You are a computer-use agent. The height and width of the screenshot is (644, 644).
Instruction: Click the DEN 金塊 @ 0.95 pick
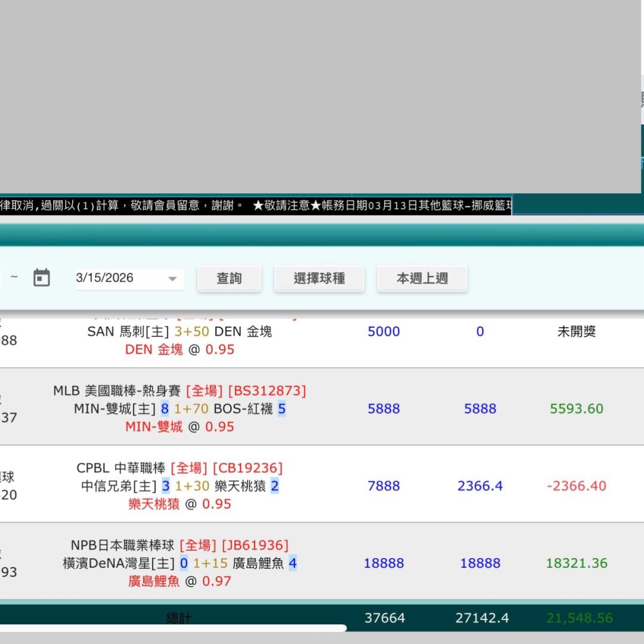point(179,349)
